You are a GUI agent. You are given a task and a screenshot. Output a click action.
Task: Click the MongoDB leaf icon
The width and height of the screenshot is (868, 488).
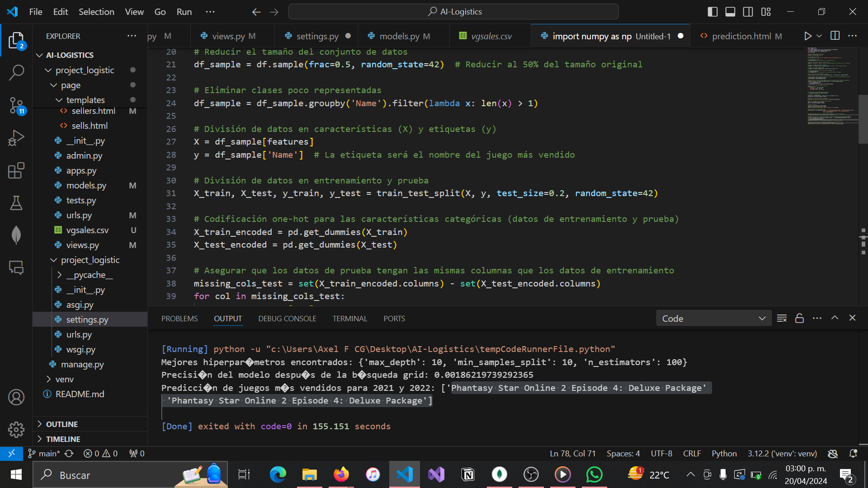point(16,235)
